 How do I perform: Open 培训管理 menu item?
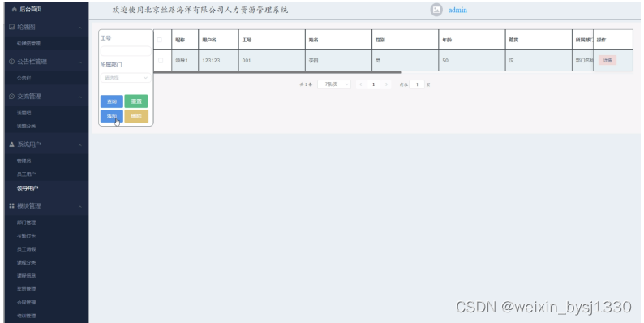click(x=26, y=316)
